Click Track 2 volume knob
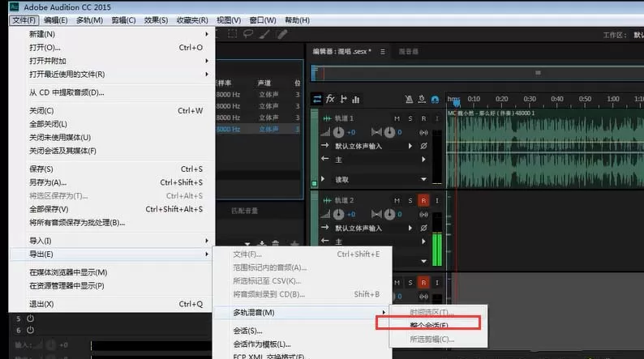Image resolution: width=644 pixels, height=359 pixels. (x=338, y=214)
